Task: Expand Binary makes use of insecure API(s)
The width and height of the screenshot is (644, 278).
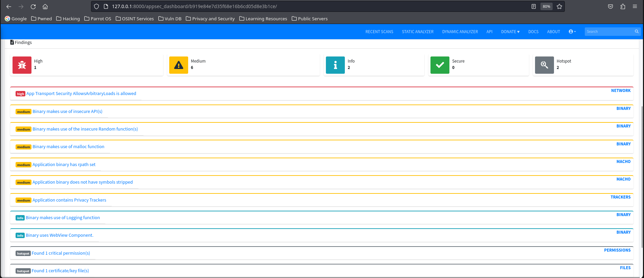Action: 67,111
